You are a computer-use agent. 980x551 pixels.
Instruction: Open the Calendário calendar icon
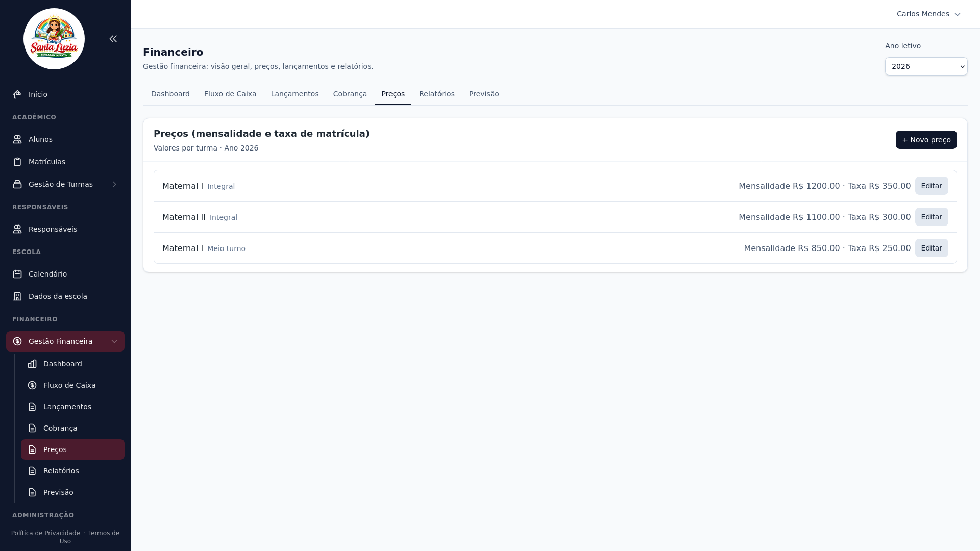pyautogui.click(x=17, y=274)
